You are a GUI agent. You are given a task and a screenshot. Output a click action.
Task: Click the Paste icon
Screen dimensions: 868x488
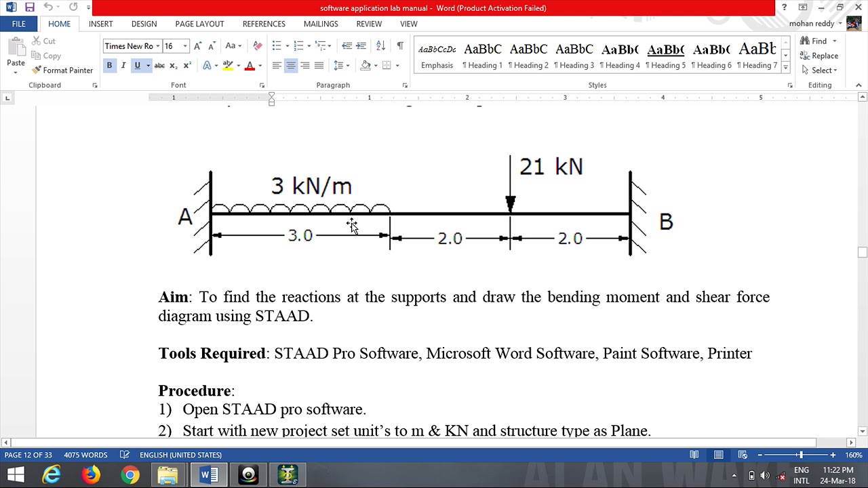tap(16, 49)
